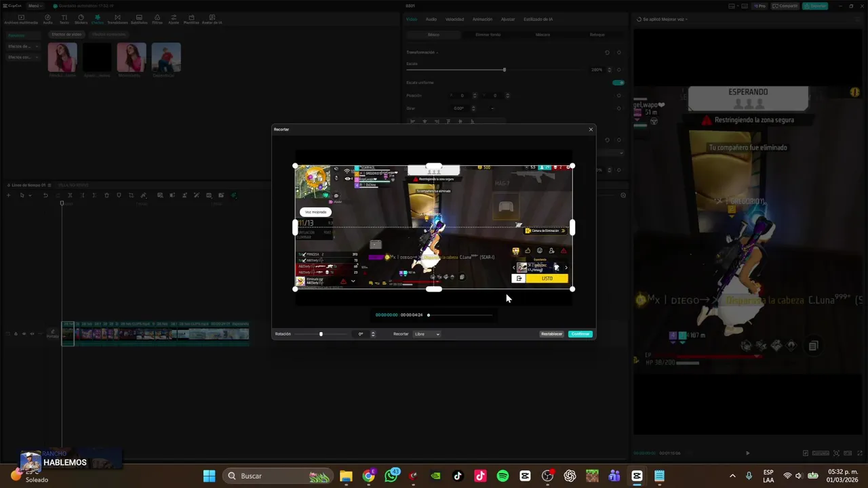Add keyframe for Posición
Image resolution: width=868 pixels, height=488 pixels.
click(x=618, y=96)
